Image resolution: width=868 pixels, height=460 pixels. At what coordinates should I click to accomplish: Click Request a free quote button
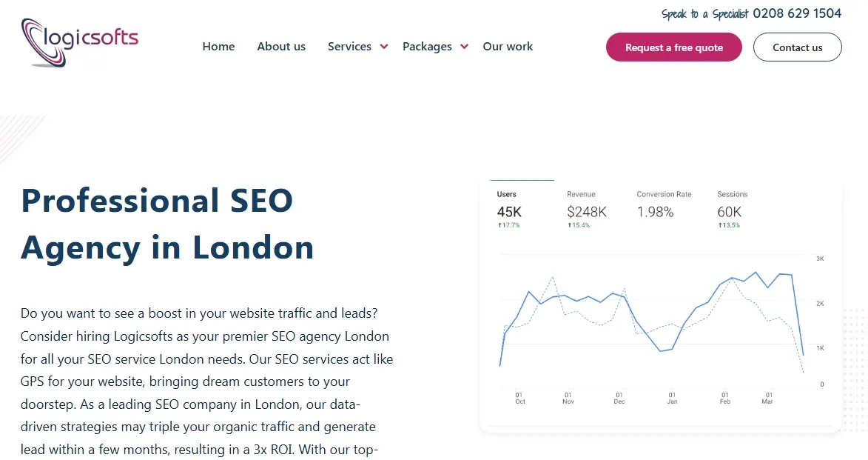[x=673, y=47]
